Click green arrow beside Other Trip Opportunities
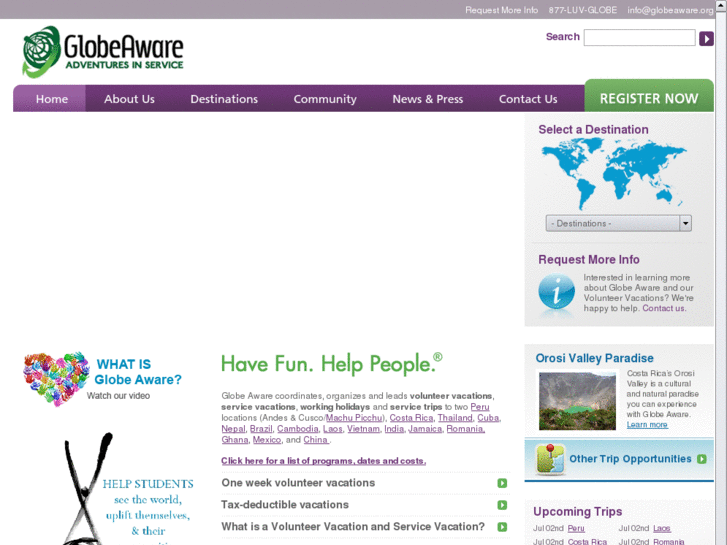This screenshot has width=727, height=545. click(x=702, y=459)
